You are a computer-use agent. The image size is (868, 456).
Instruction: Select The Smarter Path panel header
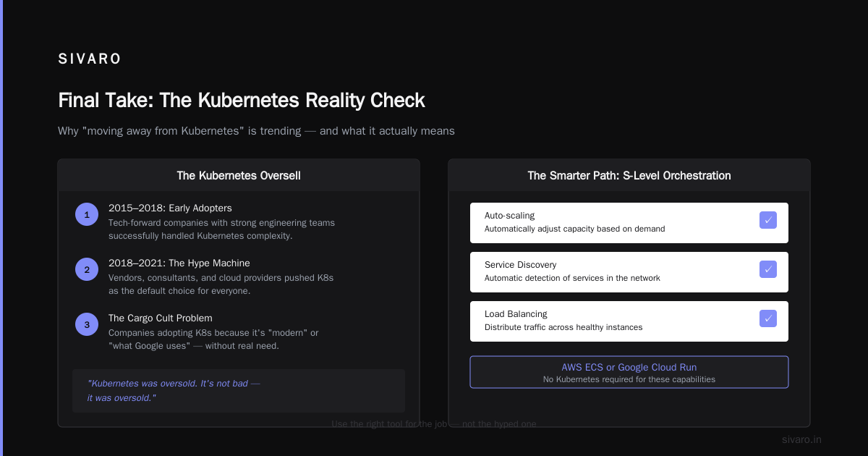pyautogui.click(x=629, y=175)
